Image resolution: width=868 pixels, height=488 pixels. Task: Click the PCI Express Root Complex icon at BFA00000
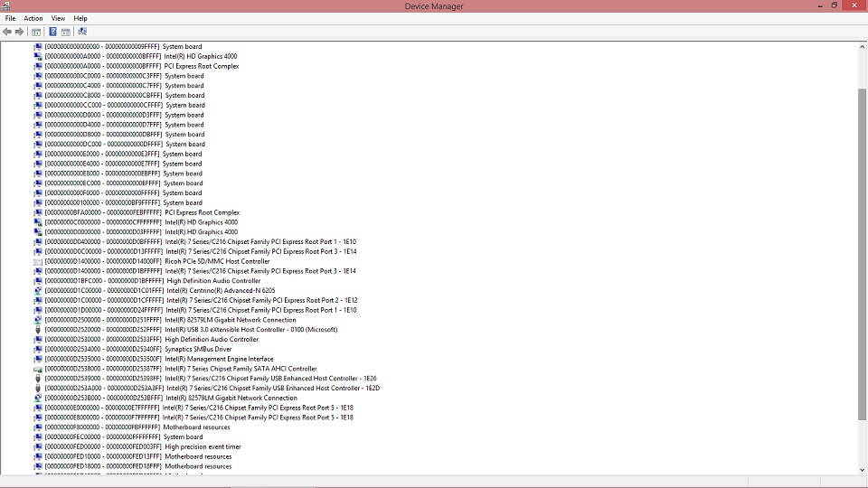38,212
